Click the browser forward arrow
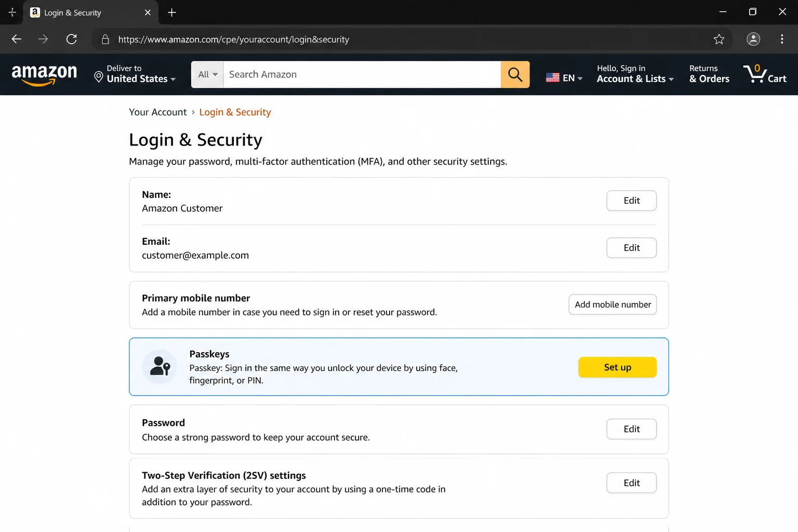This screenshot has height=532, width=798. pyautogui.click(x=43, y=39)
